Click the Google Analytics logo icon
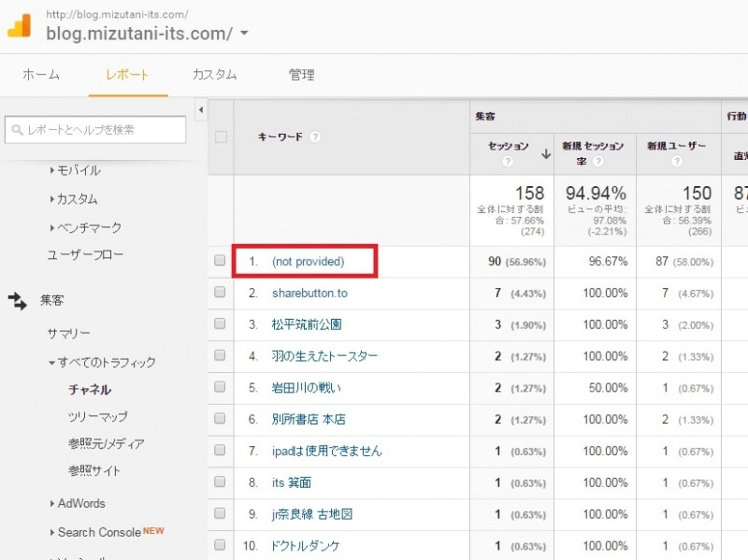 pos(17,29)
